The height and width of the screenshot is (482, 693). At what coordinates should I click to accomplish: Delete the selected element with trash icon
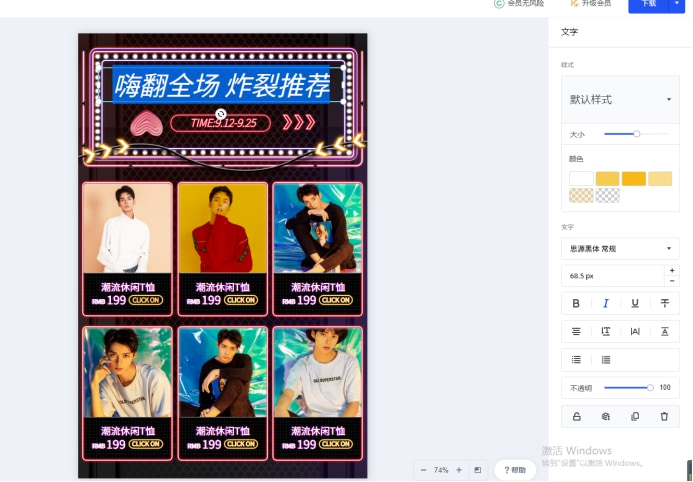pyautogui.click(x=664, y=417)
